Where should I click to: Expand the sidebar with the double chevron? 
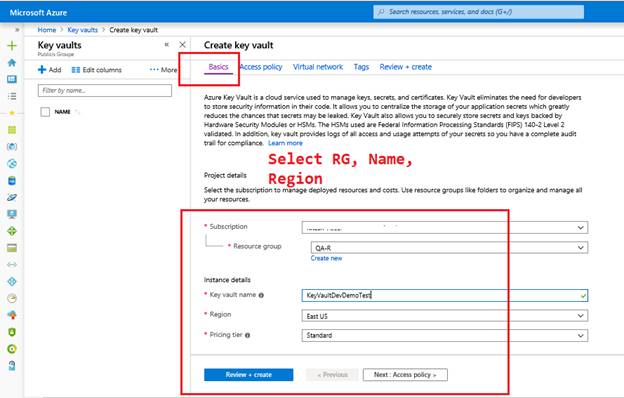coord(17,30)
